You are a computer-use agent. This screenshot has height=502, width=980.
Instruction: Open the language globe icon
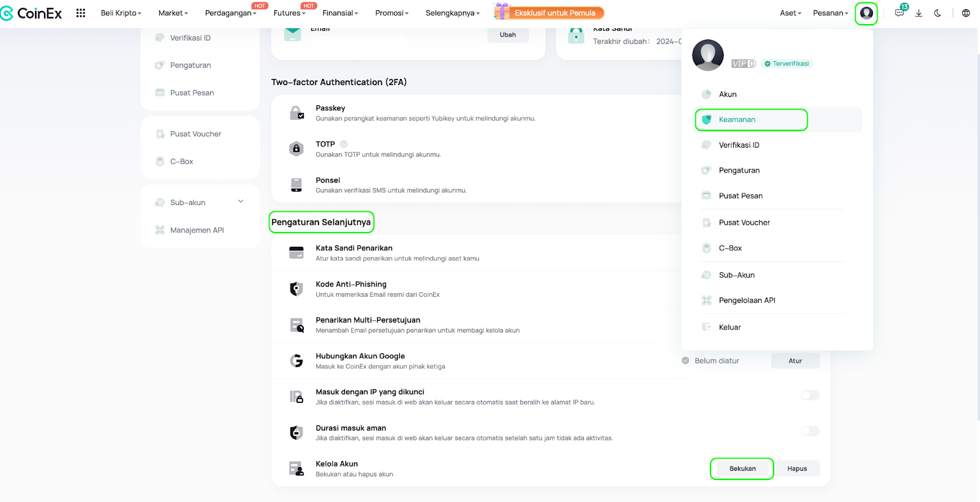point(966,13)
